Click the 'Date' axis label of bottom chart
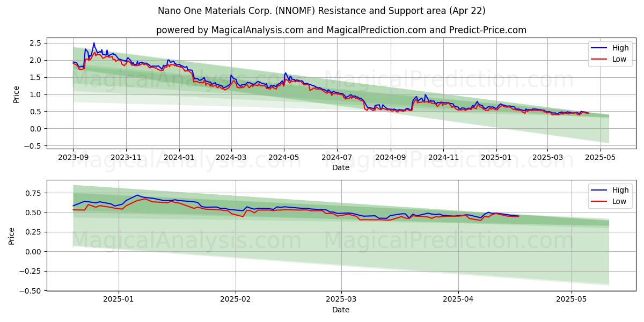Image resolution: width=644 pixels, height=322 pixels. click(341, 309)
